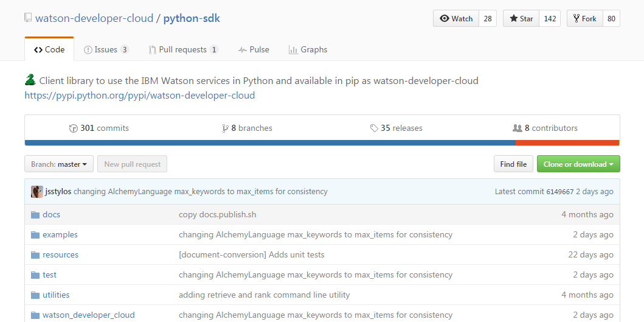Click the Pull requests counter badge 1

[x=213, y=50]
